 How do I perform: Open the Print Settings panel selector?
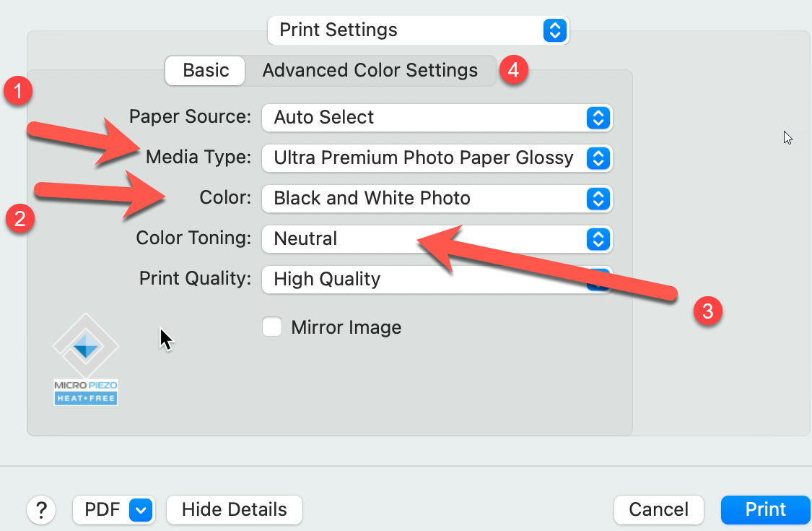[x=418, y=30]
